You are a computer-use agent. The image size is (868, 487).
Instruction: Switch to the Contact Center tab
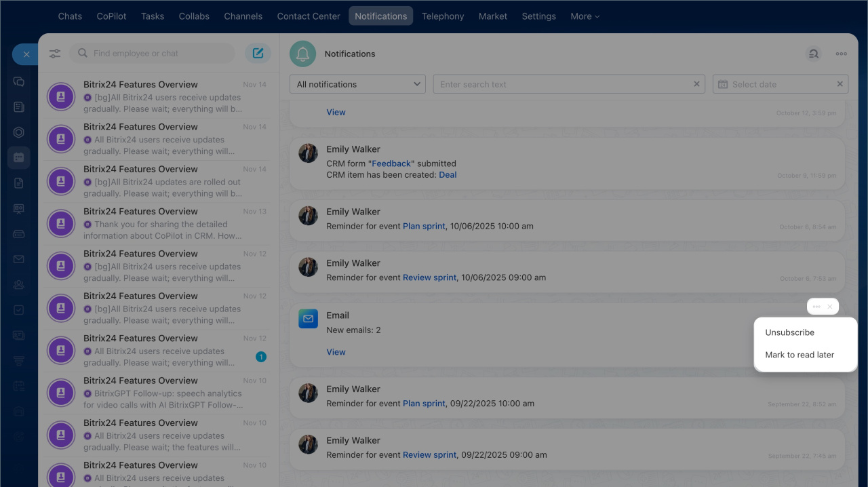pos(309,16)
